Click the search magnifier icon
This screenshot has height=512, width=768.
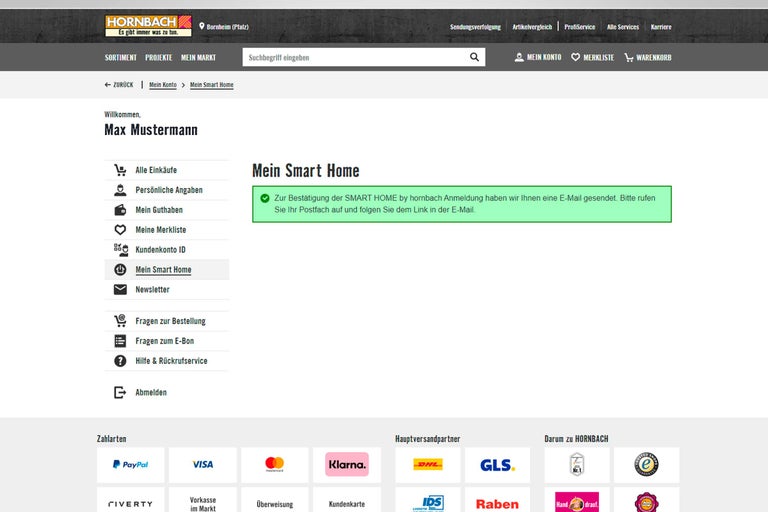click(x=474, y=58)
